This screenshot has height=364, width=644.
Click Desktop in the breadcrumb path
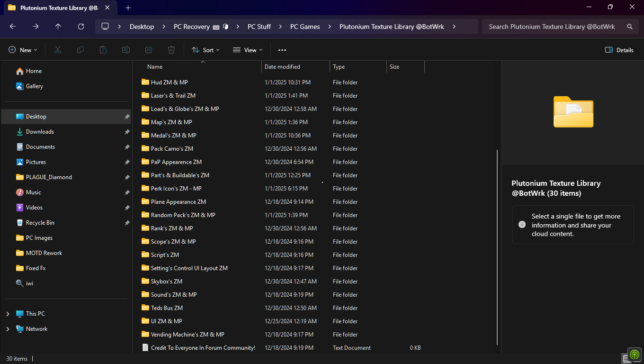coord(142,27)
